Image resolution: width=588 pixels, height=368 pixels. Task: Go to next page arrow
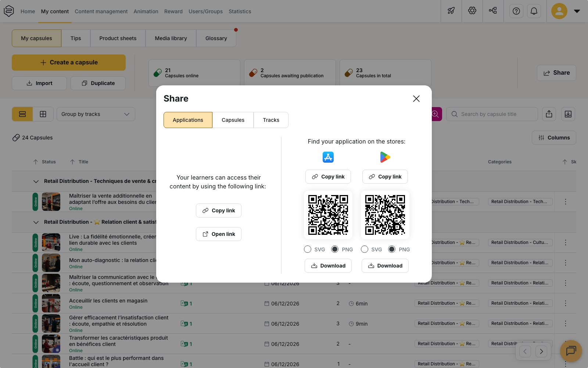pos(541,351)
